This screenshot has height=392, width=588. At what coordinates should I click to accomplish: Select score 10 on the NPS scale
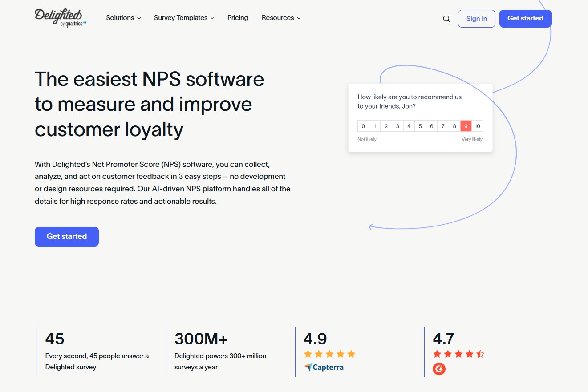(477, 126)
